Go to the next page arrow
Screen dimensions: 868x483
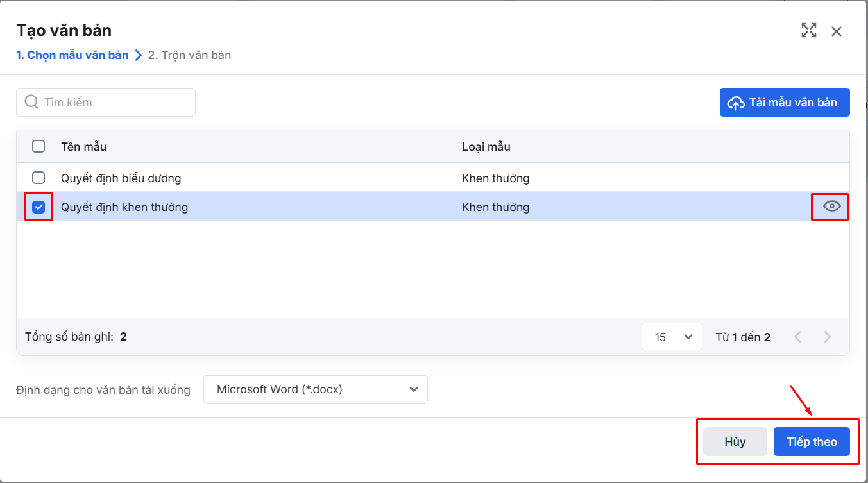[827, 337]
